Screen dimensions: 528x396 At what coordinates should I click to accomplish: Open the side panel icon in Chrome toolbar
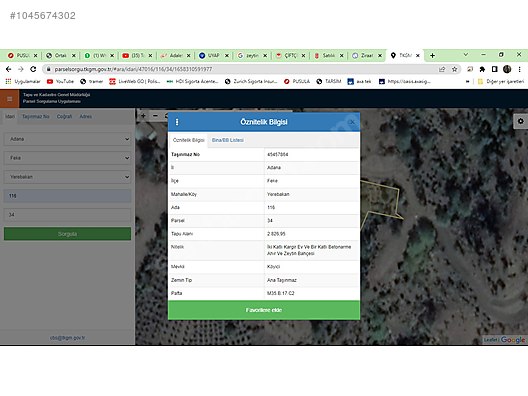(x=494, y=69)
